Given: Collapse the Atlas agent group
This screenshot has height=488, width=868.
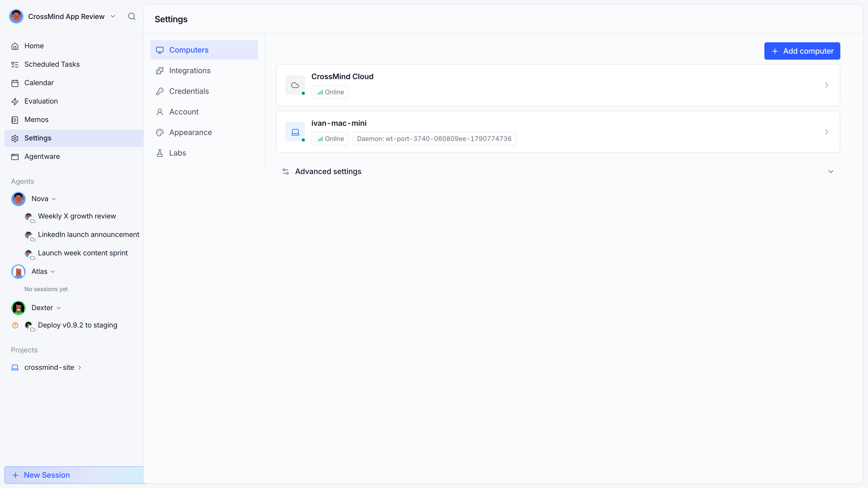Looking at the screenshot, I should [x=53, y=272].
